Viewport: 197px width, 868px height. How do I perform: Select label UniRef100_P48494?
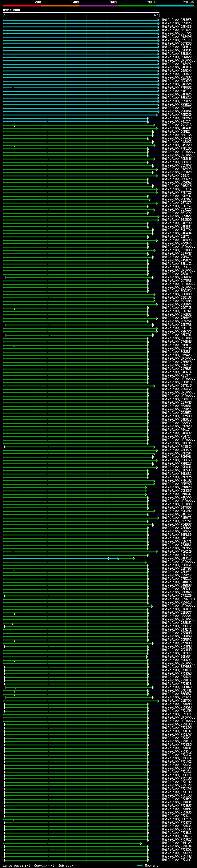coord(177,233)
